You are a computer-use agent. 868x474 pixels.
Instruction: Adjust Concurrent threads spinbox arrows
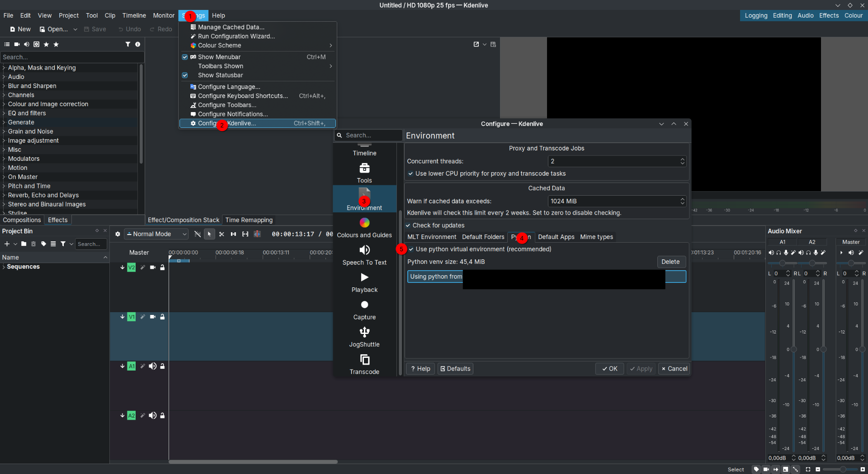(x=682, y=161)
